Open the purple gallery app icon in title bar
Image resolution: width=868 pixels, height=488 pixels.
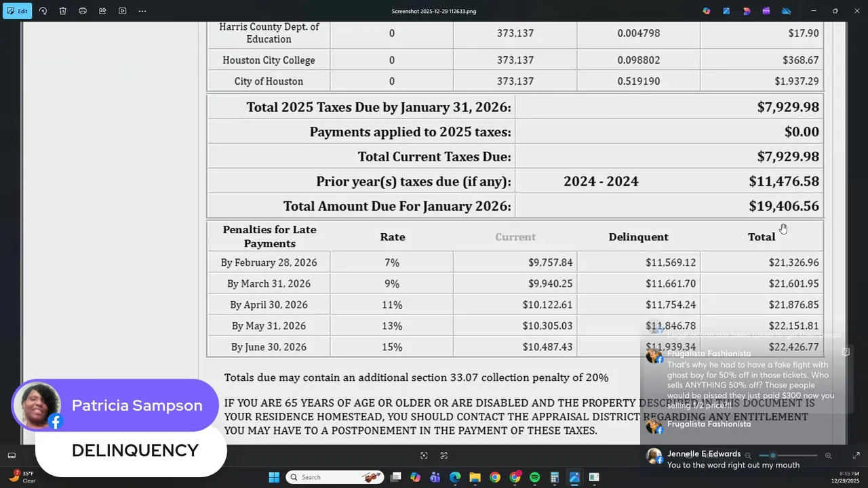click(766, 11)
